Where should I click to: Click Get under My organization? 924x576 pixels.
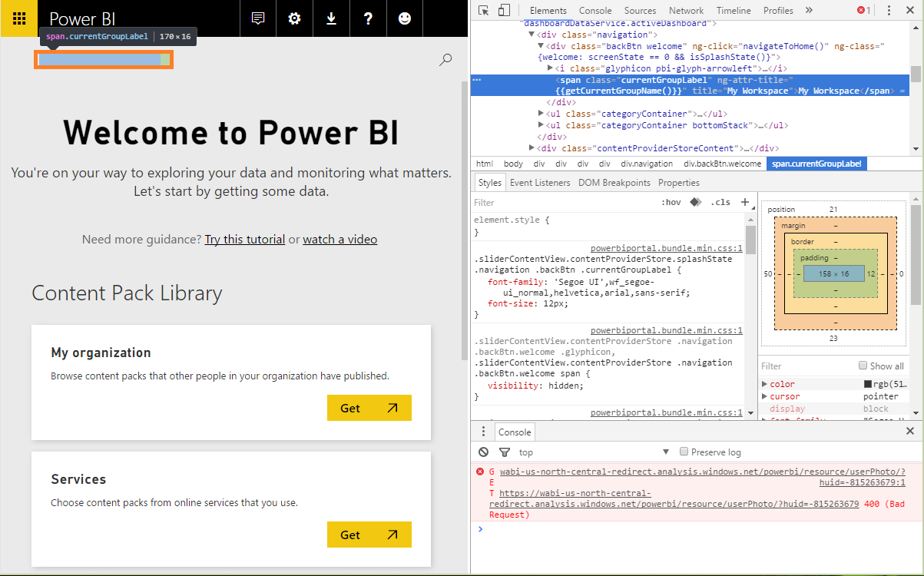(369, 408)
